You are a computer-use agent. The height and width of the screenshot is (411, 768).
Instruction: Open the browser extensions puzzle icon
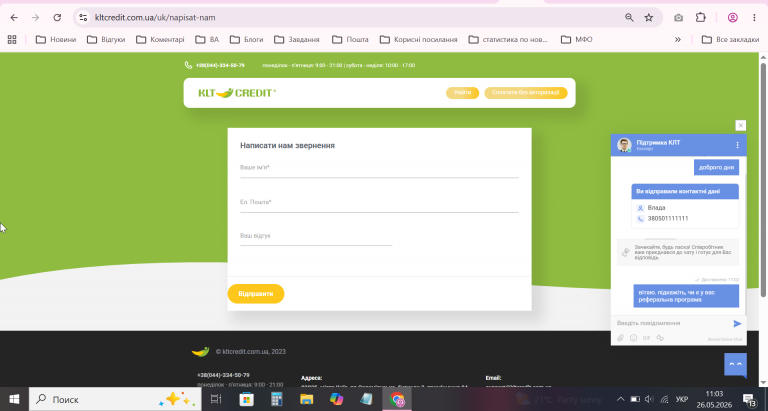(700, 18)
